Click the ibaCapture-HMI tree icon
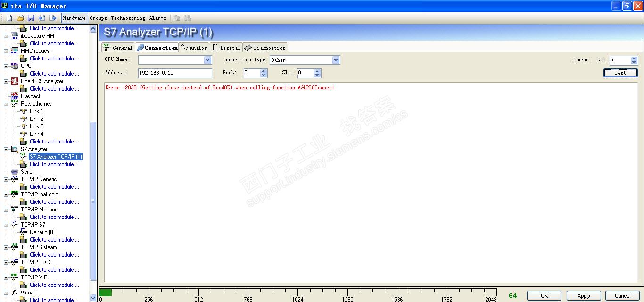The height and width of the screenshot is (302, 644). [x=15, y=36]
